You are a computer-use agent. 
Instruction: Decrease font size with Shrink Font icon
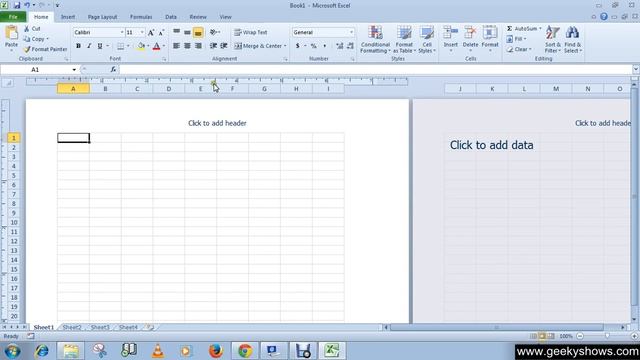161,33
